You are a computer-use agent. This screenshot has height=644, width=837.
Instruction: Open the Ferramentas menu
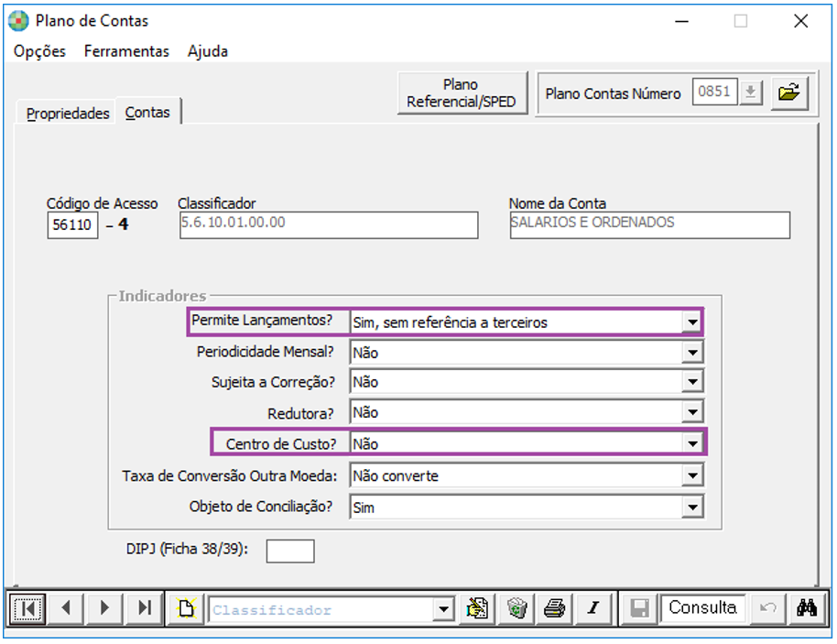pyautogui.click(x=126, y=51)
